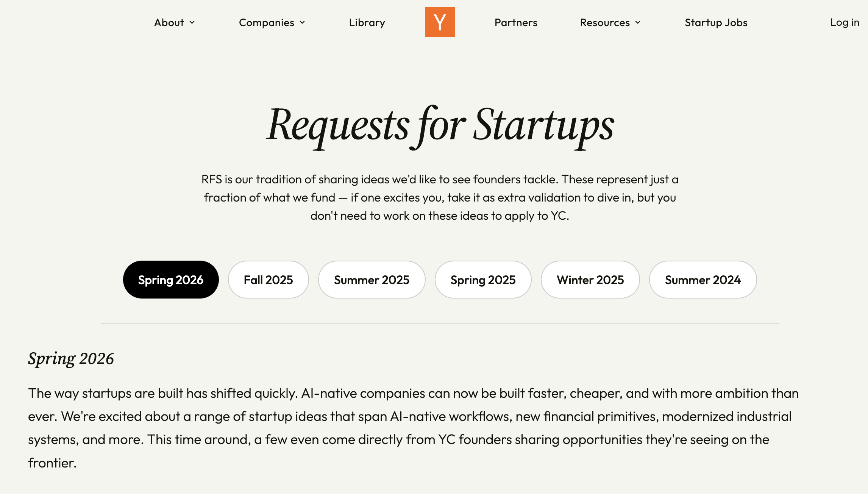Click the chevron next to Companies
The image size is (868, 494).
click(302, 23)
